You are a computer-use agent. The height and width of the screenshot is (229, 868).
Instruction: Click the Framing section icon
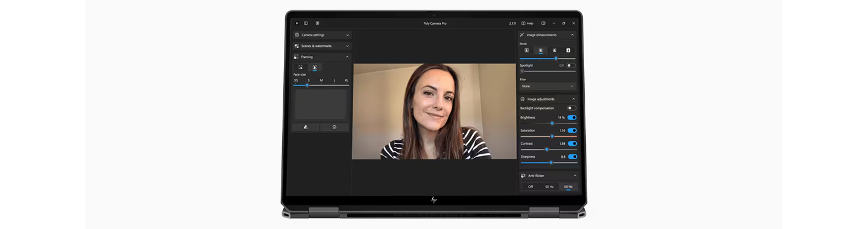click(297, 57)
